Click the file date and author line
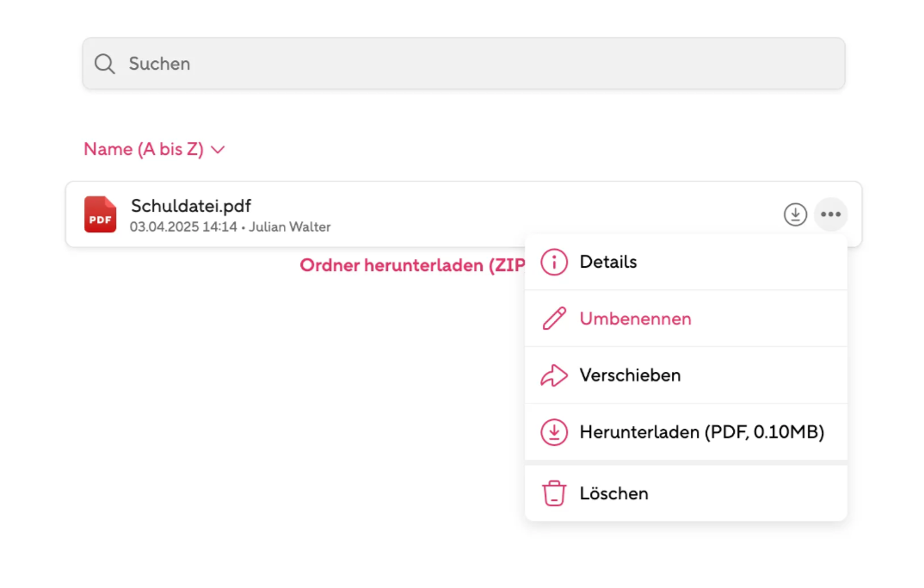 [230, 227]
